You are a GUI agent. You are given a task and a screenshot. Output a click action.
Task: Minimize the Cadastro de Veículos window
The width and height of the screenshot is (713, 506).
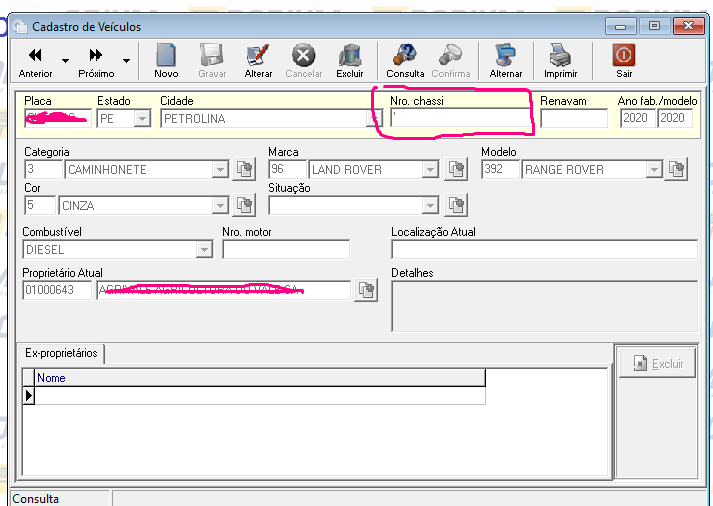[620, 26]
